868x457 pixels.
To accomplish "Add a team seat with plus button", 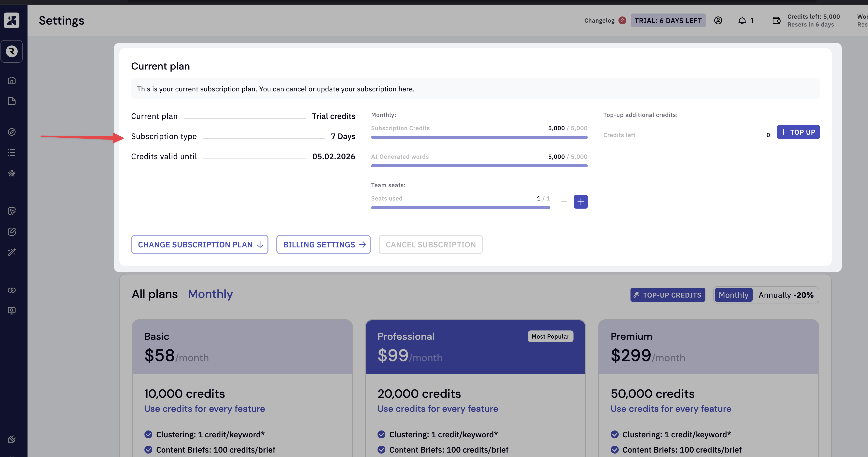I will pos(581,202).
